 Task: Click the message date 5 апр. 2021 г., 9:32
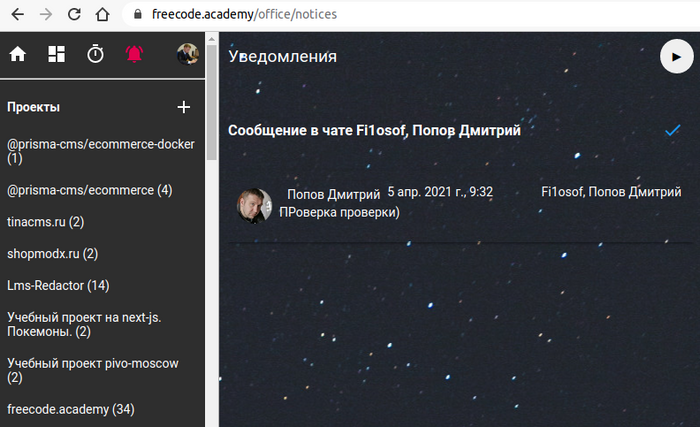point(440,192)
